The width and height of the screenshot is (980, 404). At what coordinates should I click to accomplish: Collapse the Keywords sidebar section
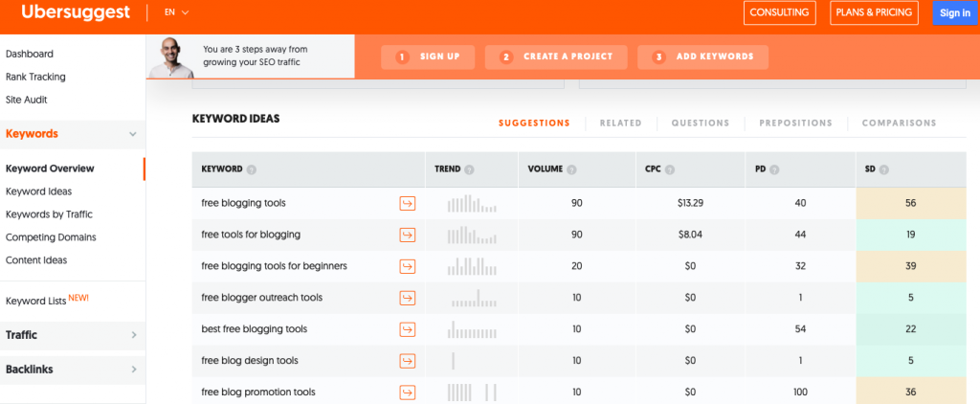(x=132, y=134)
